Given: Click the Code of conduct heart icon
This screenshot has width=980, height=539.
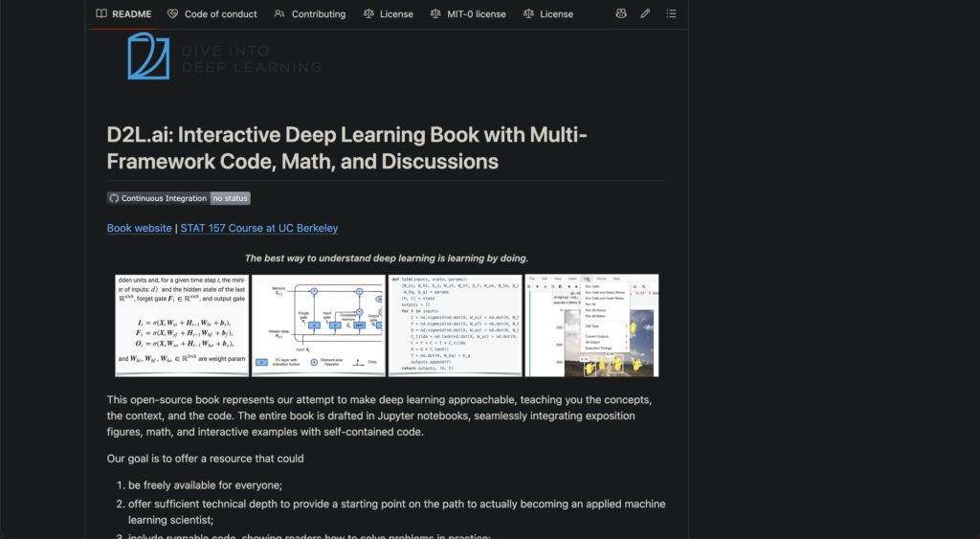Looking at the screenshot, I should (x=172, y=13).
